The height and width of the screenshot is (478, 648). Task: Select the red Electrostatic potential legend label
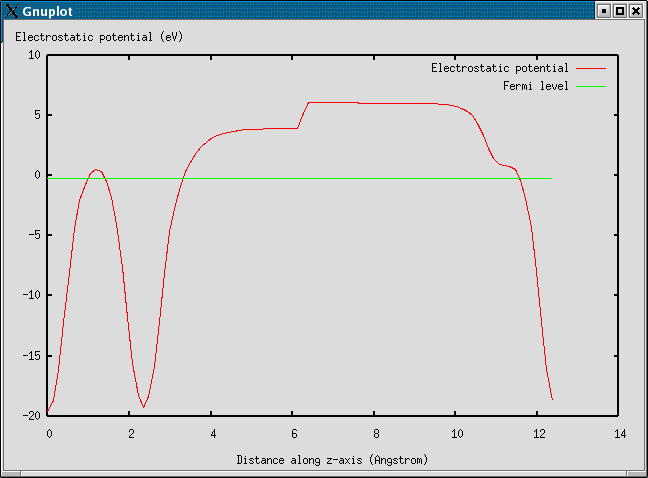coord(499,68)
